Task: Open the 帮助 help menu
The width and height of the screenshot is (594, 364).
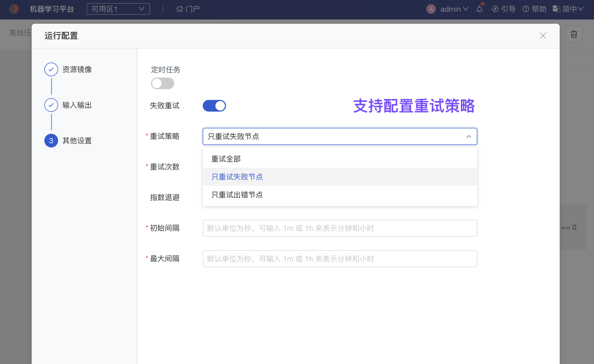Action: [x=534, y=9]
